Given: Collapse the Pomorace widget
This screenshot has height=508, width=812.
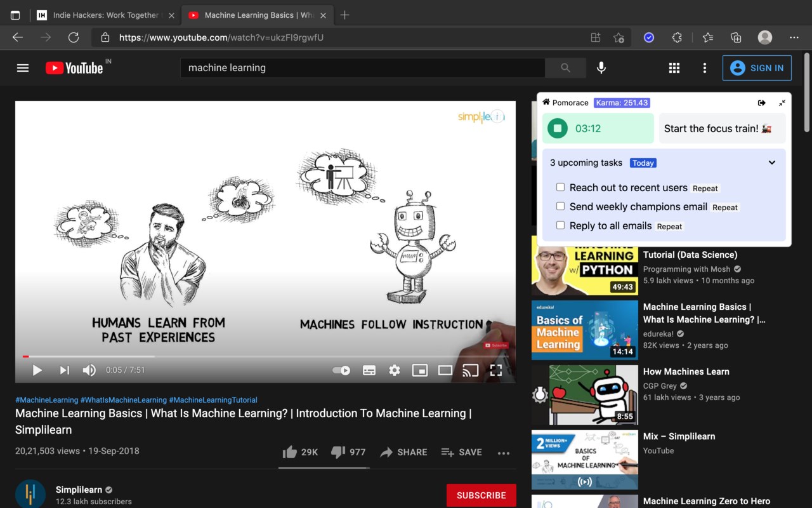Looking at the screenshot, I should tap(782, 103).
